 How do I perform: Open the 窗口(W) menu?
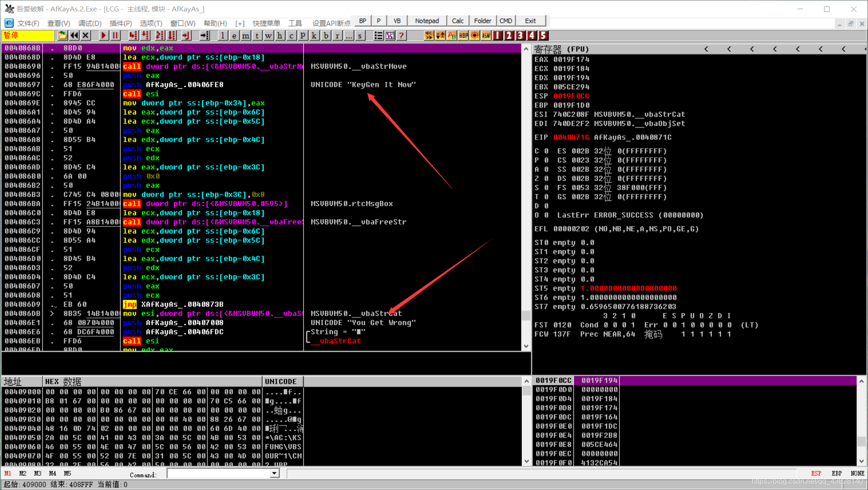coord(183,23)
